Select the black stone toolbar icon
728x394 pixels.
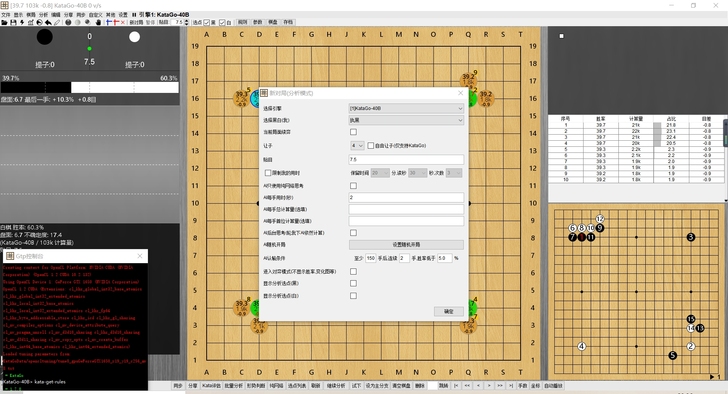pos(68,22)
